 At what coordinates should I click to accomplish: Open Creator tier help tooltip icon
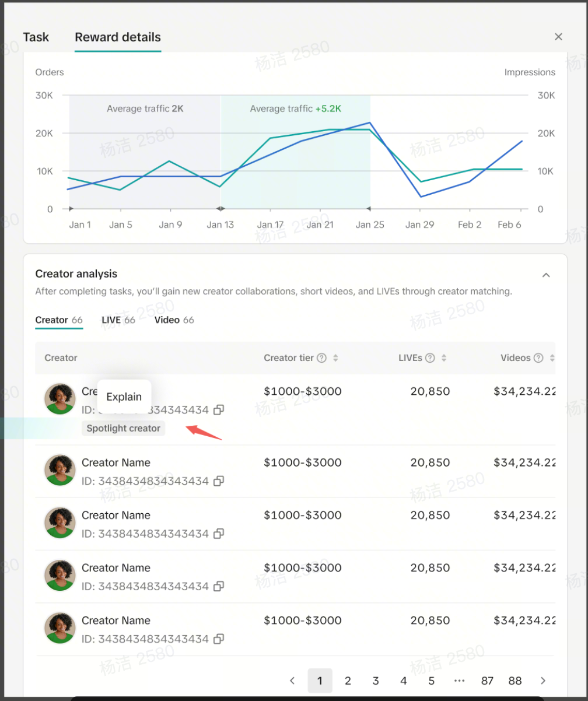click(x=321, y=358)
